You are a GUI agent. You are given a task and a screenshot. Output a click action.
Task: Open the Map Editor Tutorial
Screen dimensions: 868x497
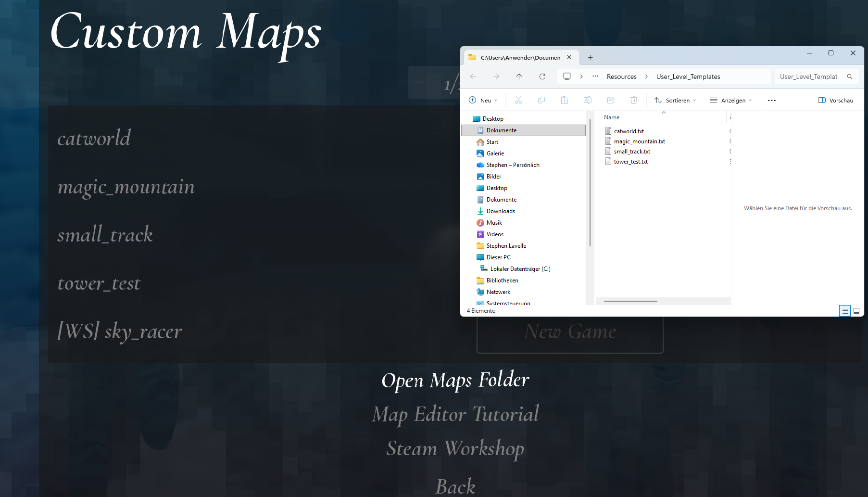tap(455, 414)
